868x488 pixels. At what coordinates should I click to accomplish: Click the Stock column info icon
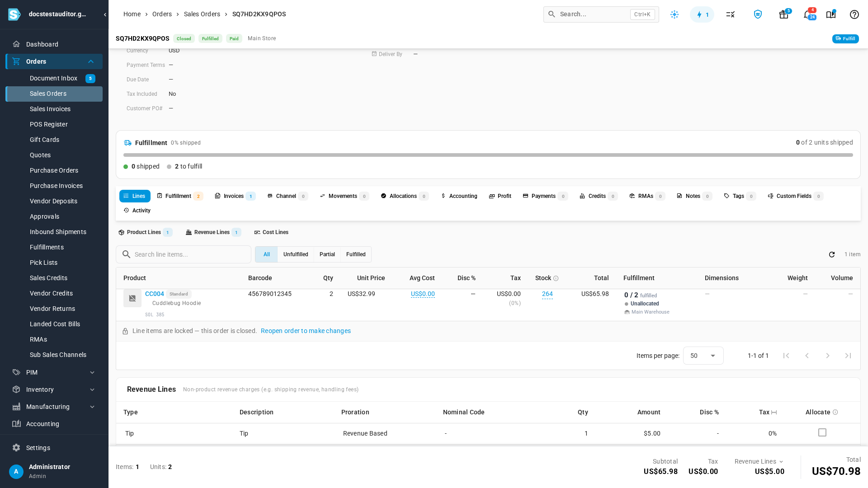556,278
